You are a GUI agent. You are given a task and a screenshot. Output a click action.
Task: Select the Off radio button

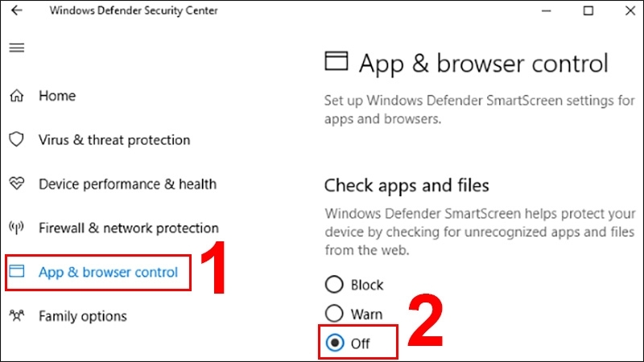pyautogui.click(x=333, y=343)
